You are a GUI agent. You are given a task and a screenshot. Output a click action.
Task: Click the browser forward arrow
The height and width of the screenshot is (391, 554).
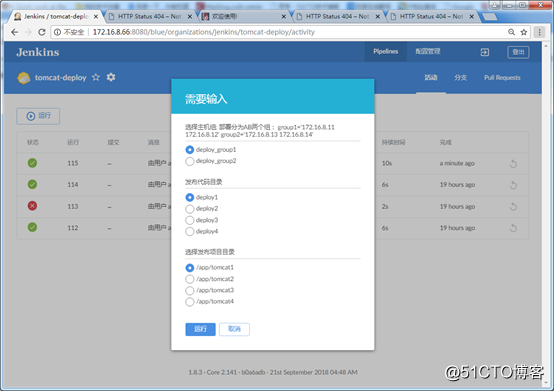28,32
